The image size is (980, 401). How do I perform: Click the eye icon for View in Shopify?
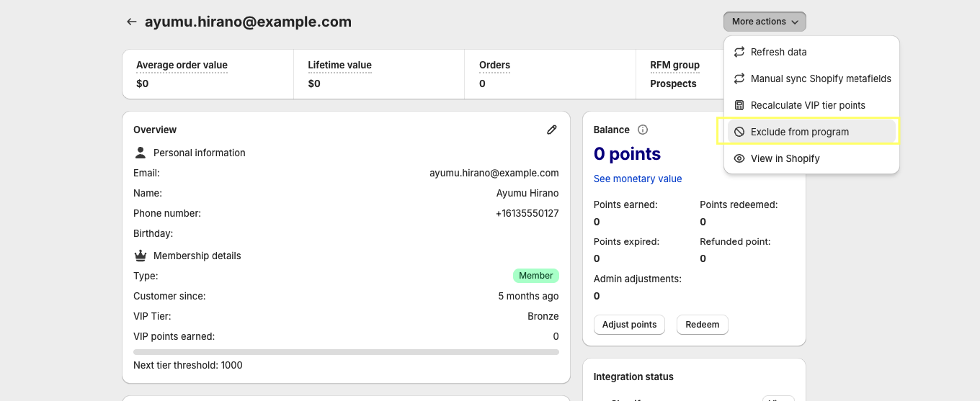[x=739, y=158]
